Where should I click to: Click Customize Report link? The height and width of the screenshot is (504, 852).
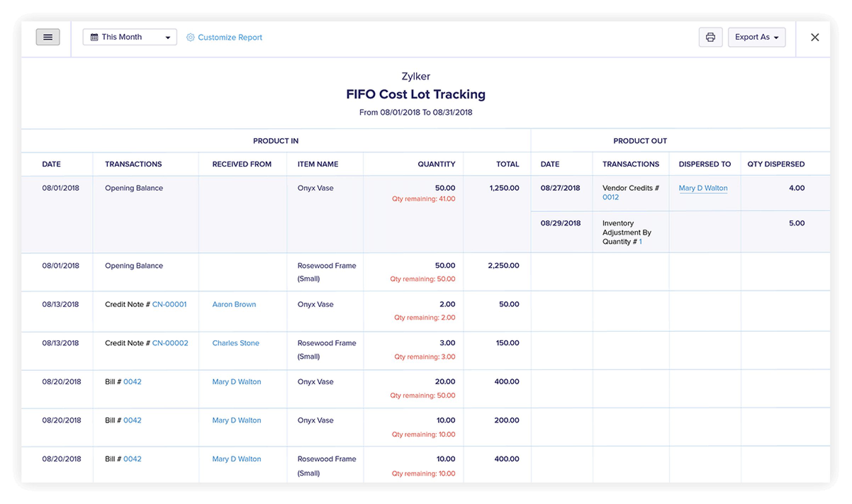click(224, 37)
